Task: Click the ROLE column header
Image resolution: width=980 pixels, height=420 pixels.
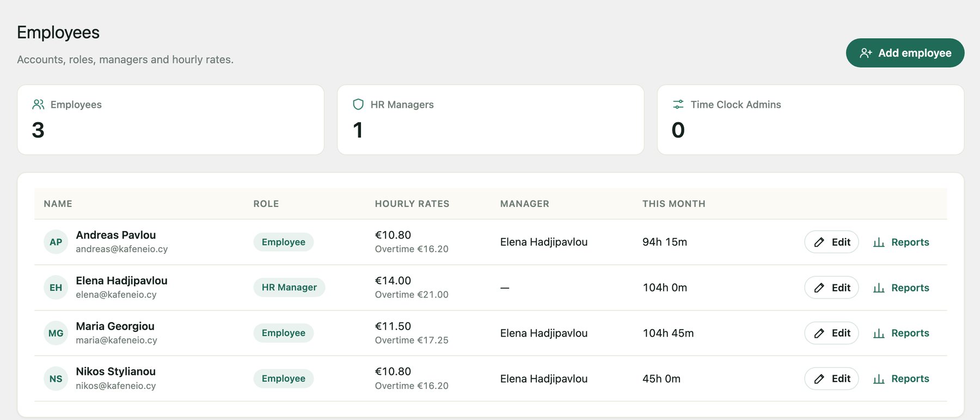Action: coord(266,204)
